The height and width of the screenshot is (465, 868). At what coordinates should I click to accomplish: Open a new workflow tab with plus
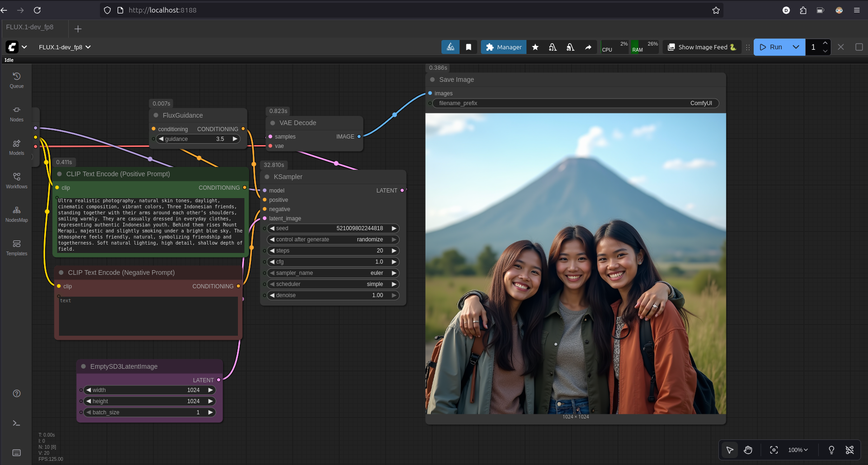[78, 29]
